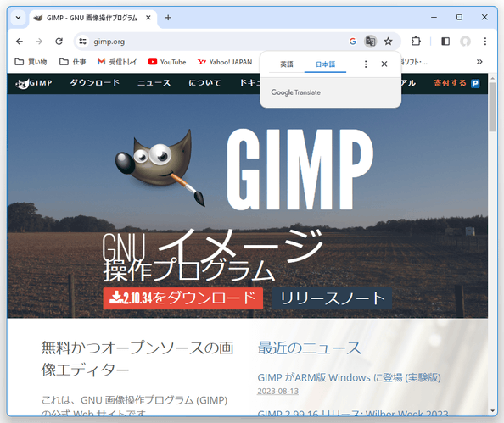Open the tab search dropdown arrow
Screen dimensions: 504x423
point(19,18)
